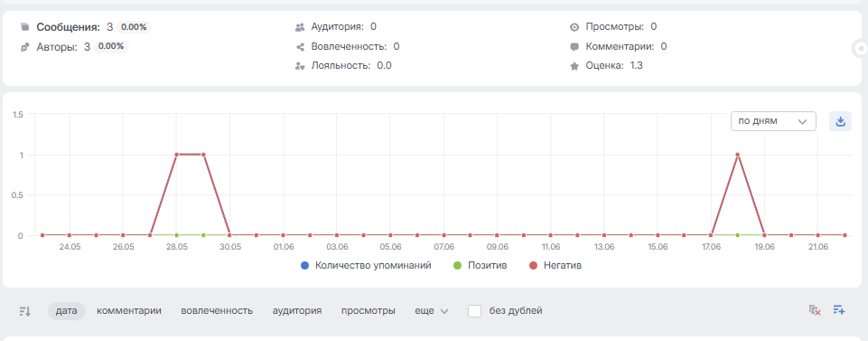Click the Просмотры eye icon

pyautogui.click(x=574, y=26)
